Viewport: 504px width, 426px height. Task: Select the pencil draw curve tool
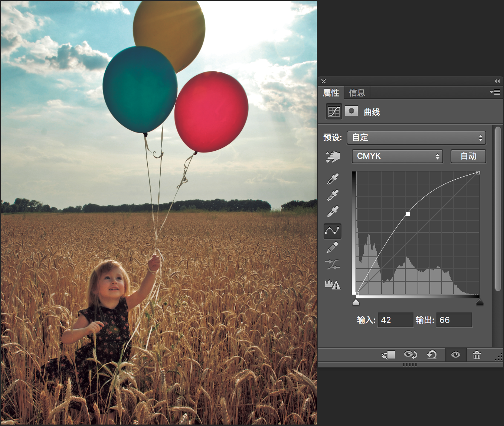click(333, 248)
